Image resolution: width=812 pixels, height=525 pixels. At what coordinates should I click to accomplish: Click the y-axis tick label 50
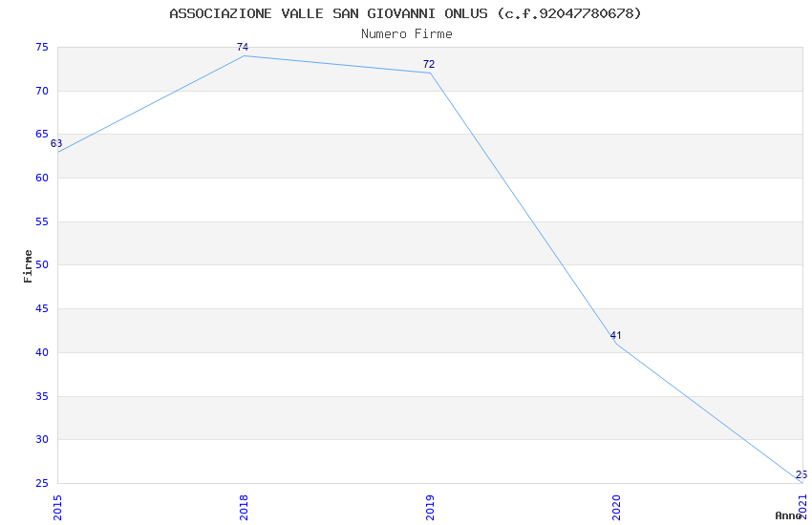click(42, 264)
